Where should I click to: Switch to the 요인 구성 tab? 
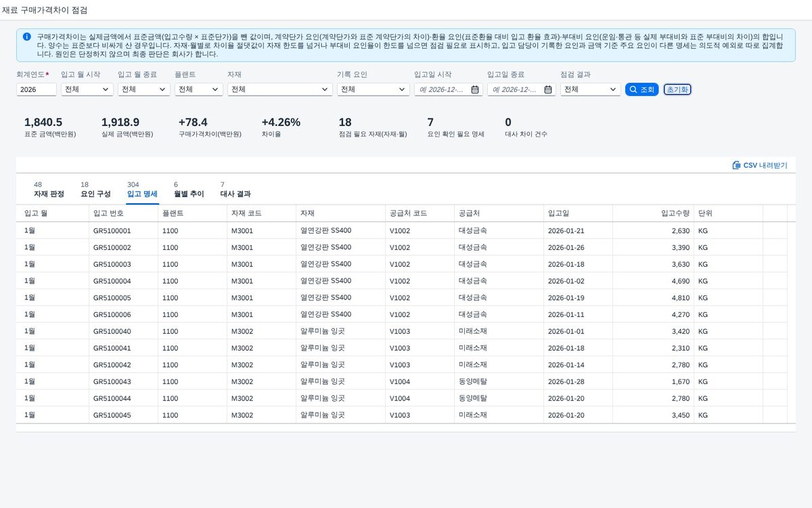tap(95, 190)
